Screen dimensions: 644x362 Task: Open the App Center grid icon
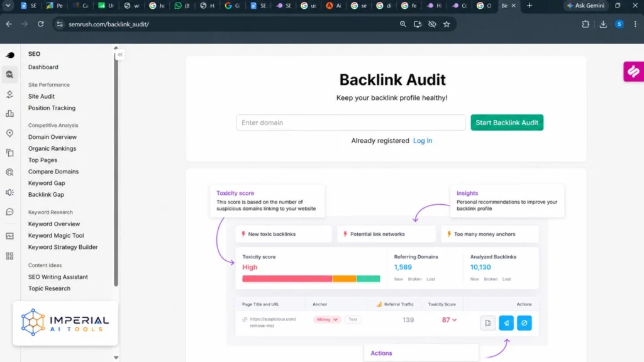[x=10, y=256]
